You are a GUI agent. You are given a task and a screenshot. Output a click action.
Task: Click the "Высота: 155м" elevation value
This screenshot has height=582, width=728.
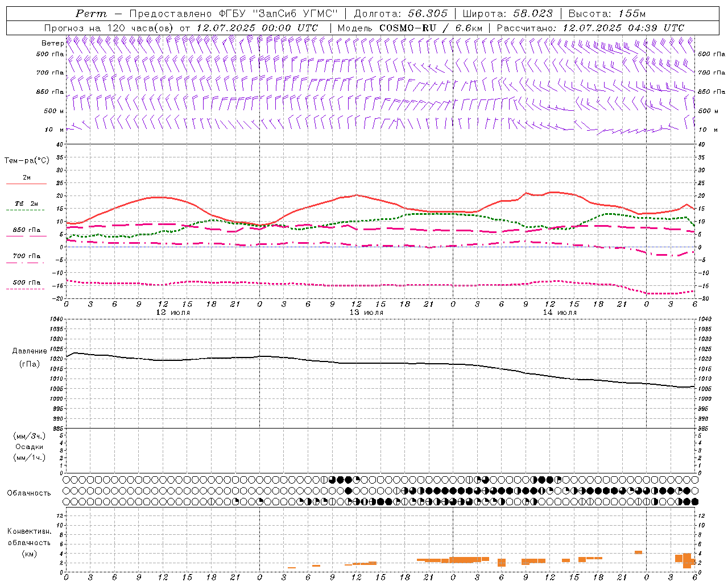tap(607, 14)
